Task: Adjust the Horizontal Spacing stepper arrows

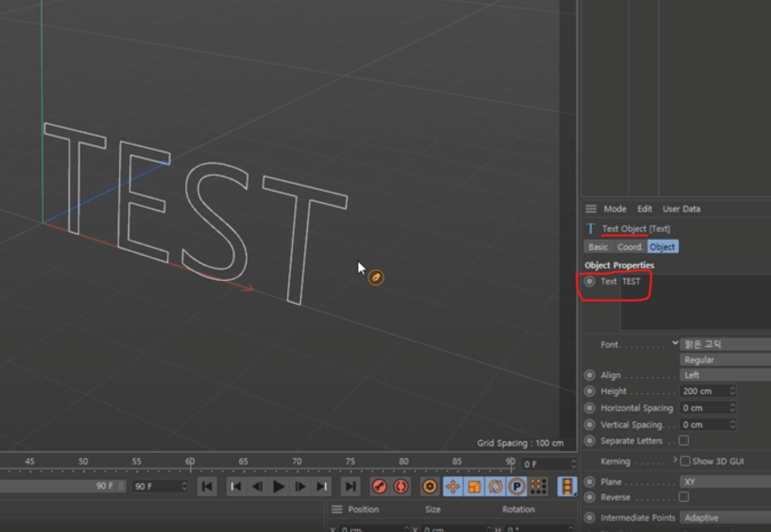Action: point(732,407)
